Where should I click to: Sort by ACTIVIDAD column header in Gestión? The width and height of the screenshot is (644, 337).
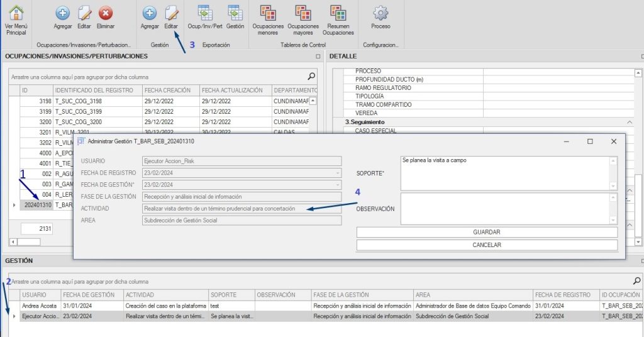[165, 294]
